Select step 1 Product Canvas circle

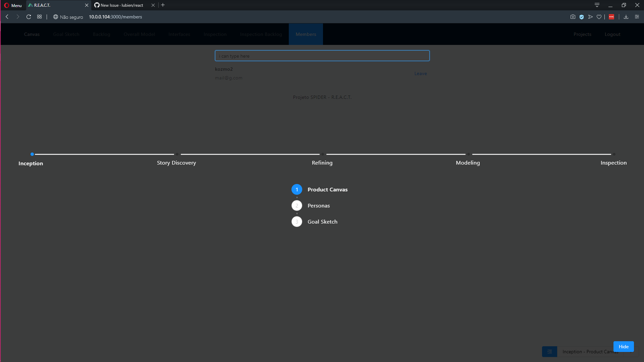pyautogui.click(x=297, y=190)
